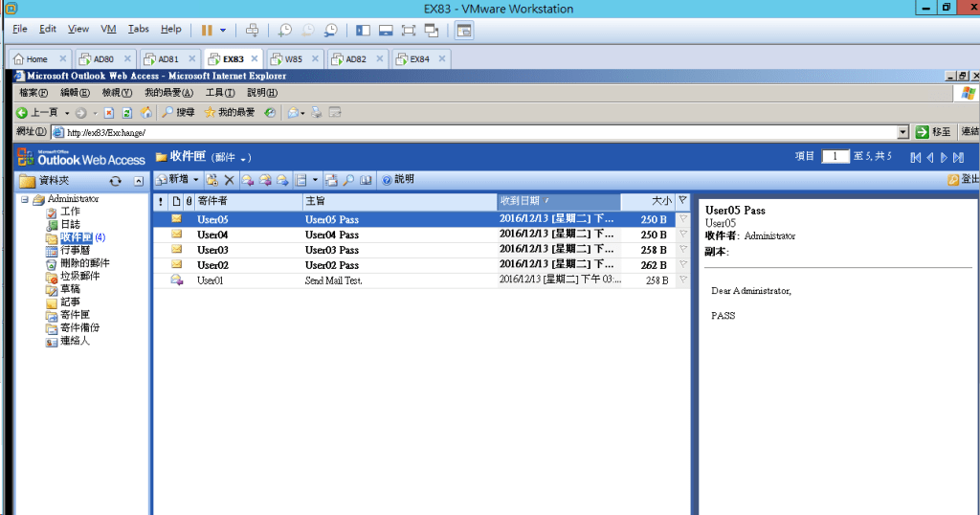Viewport: 980px width, 515px height.
Task: Collapse the Administrator mailbox tree node
Action: pyautogui.click(x=24, y=199)
